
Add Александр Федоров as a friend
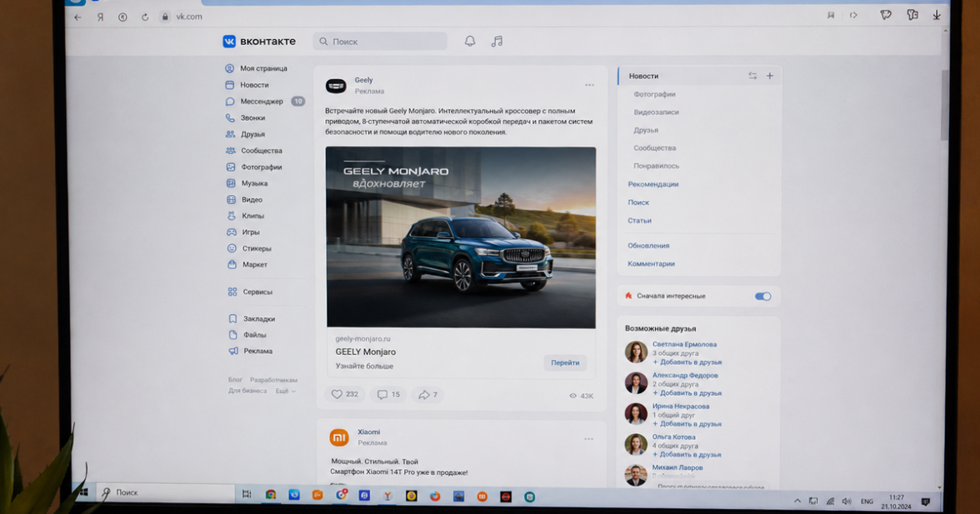(687, 393)
